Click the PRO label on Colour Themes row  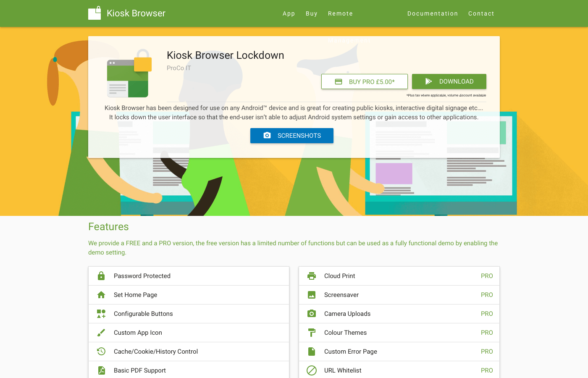coord(487,333)
